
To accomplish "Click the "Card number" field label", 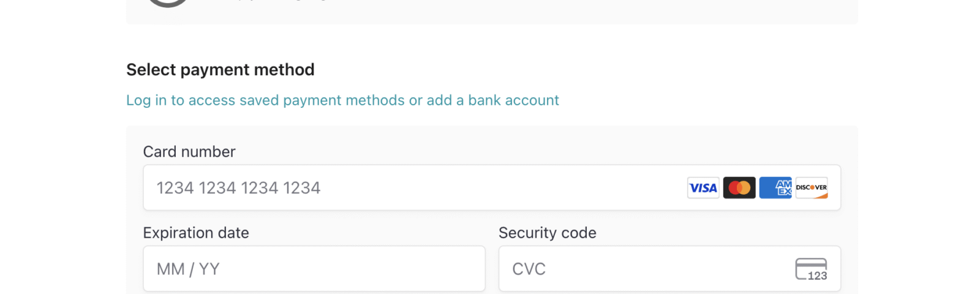I will (189, 152).
